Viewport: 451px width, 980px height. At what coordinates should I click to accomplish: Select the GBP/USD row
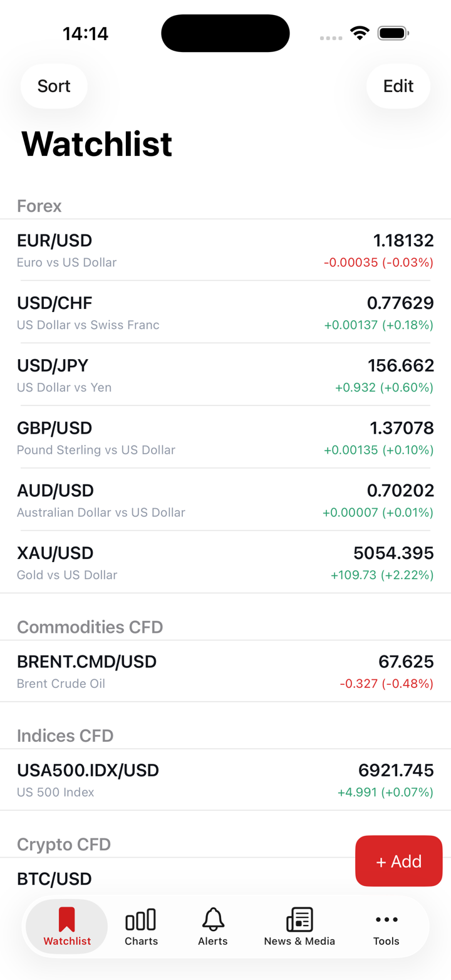pyautogui.click(x=225, y=437)
